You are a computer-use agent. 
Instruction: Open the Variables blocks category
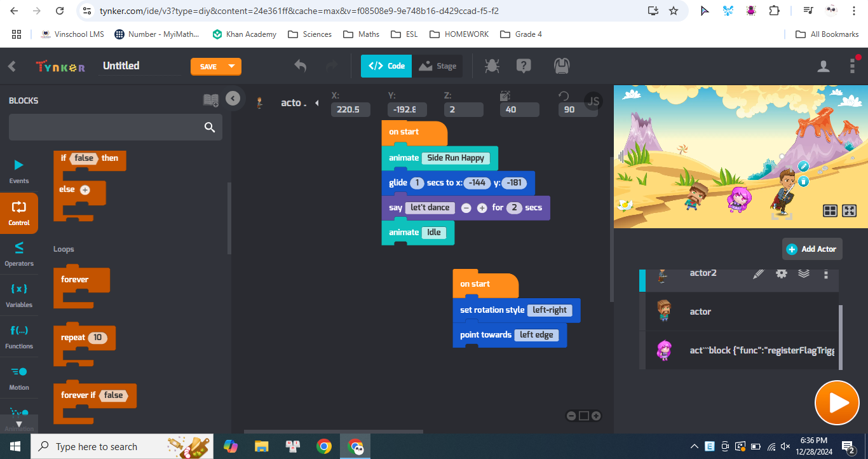point(19,296)
